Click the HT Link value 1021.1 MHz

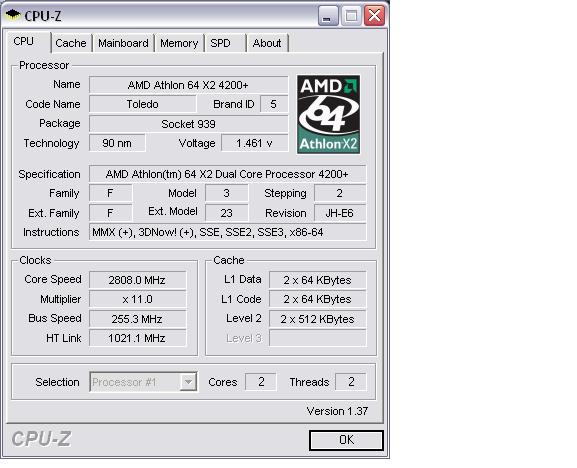tap(137, 338)
